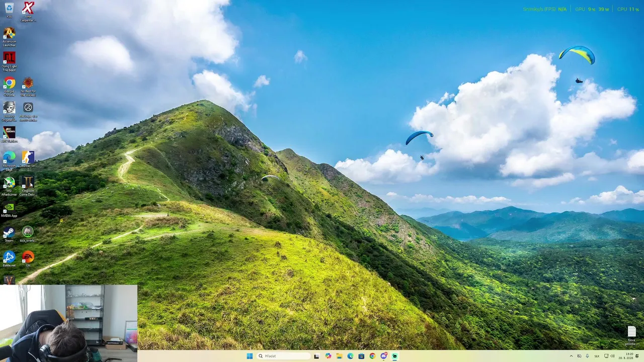Select the Divinity Original Sin desktop icon

[9, 111]
